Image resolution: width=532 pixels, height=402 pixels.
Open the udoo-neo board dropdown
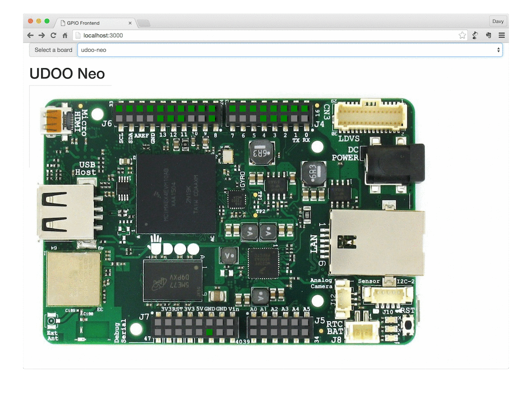coord(290,50)
